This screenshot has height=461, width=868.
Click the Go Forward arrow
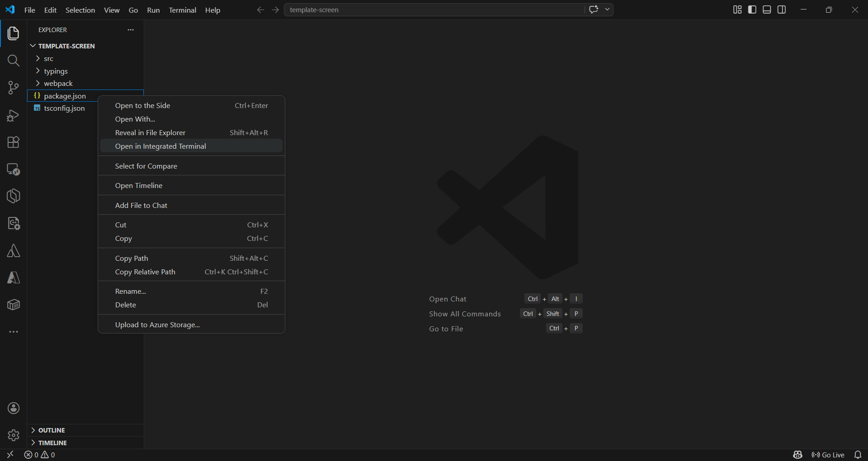point(275,9)
